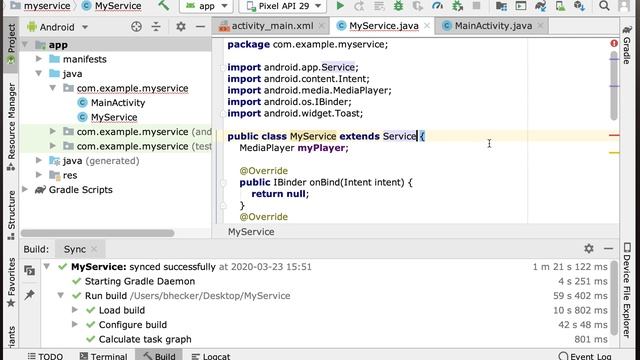640x360 pixels.
Task: Click the pin tab icon in Build panel
Action: pyautogui.click(x=29, y=295)
